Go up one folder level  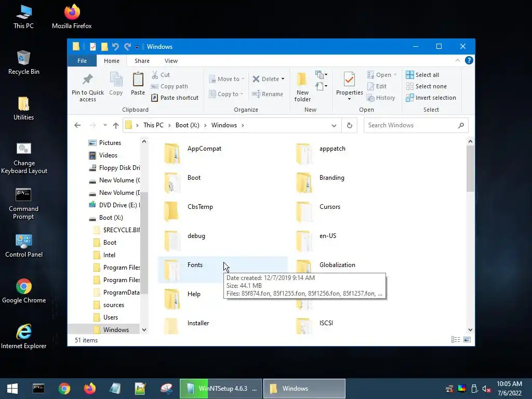click(116, 125)
